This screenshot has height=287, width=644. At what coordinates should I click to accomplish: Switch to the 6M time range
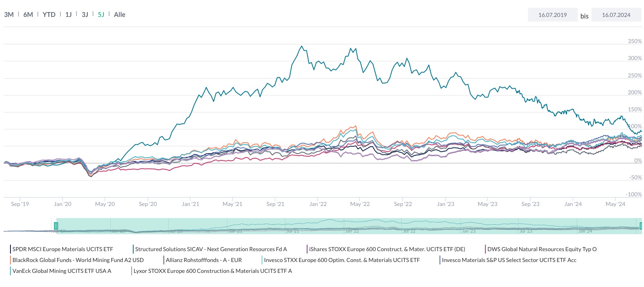pos(28,15)
